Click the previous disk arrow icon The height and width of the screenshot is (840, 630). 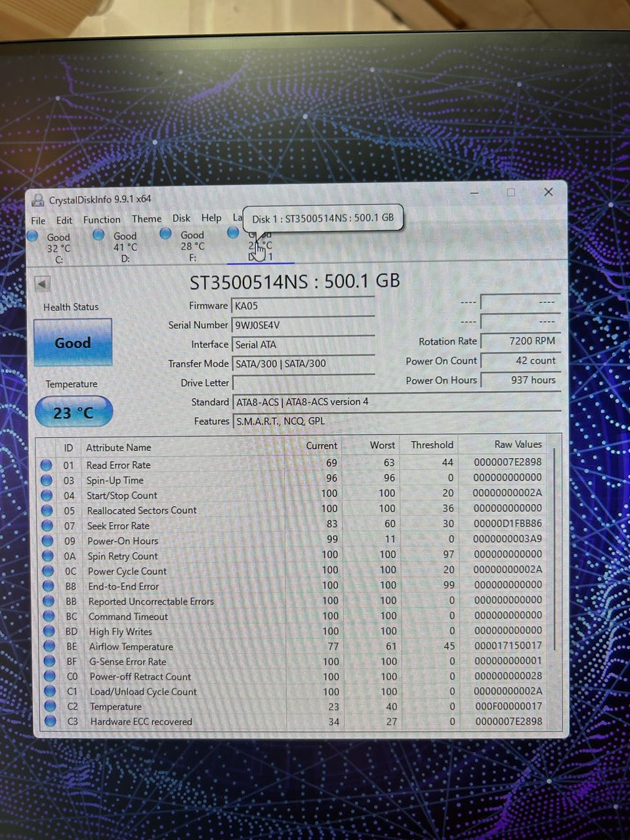click(42, 284)
